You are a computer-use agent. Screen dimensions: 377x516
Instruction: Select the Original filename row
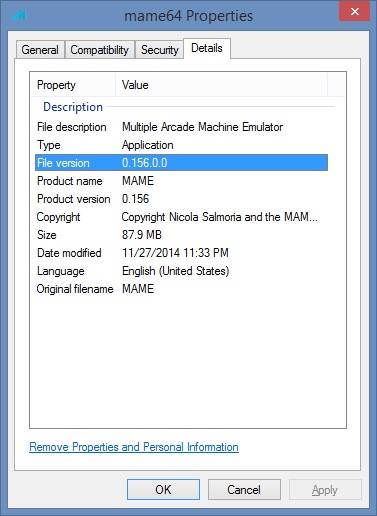(x=181, y=289)
